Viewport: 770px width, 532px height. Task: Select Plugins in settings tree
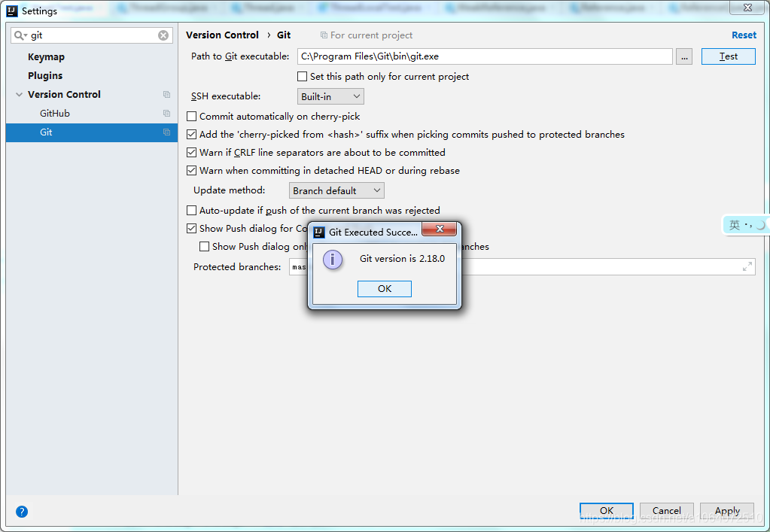45,75
